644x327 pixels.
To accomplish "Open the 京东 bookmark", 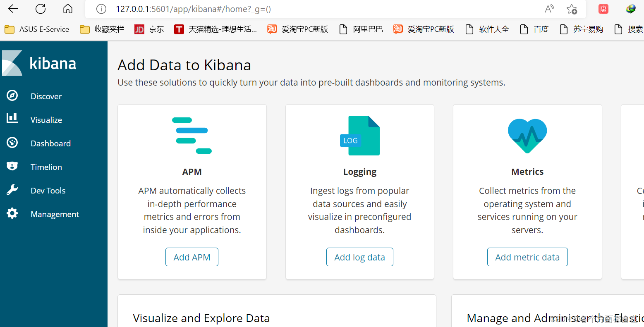I will point(150,29).
